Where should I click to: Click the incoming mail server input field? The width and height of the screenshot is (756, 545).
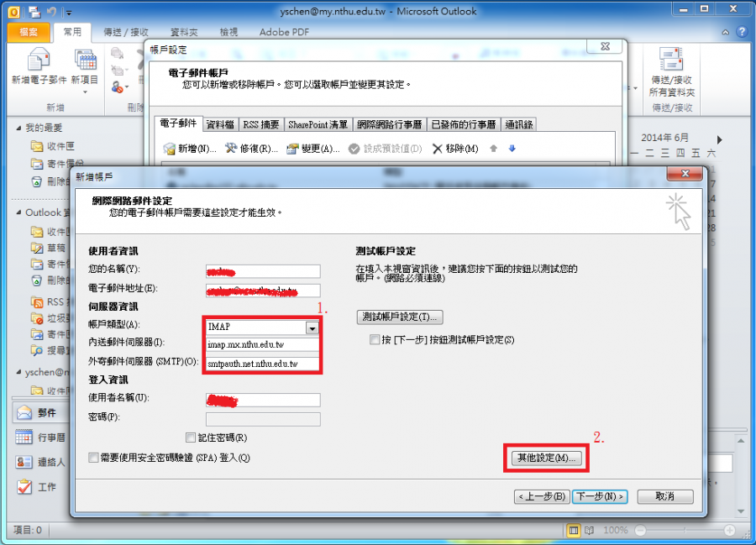pyautogui.click(x=262, y=344)
